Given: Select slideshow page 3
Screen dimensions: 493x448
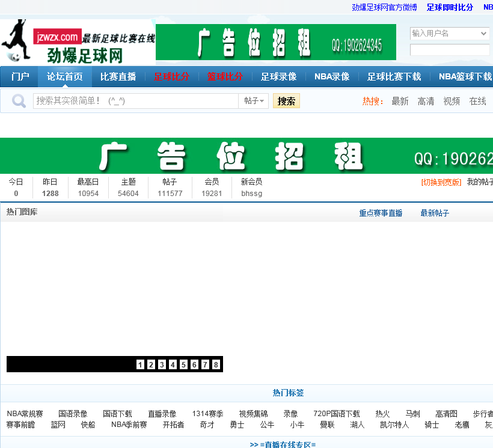Looking at the screenshot, I should (x=162, y=364).
